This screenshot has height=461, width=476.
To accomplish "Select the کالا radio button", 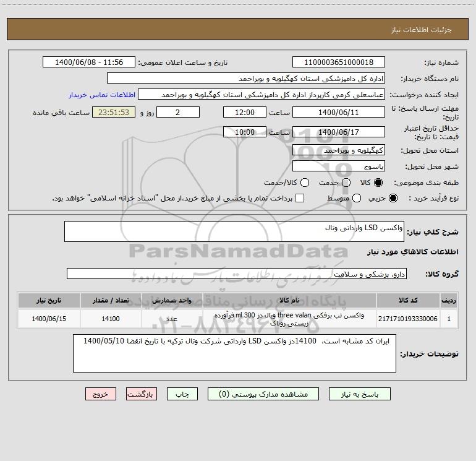I will click(x=378, y=183).
